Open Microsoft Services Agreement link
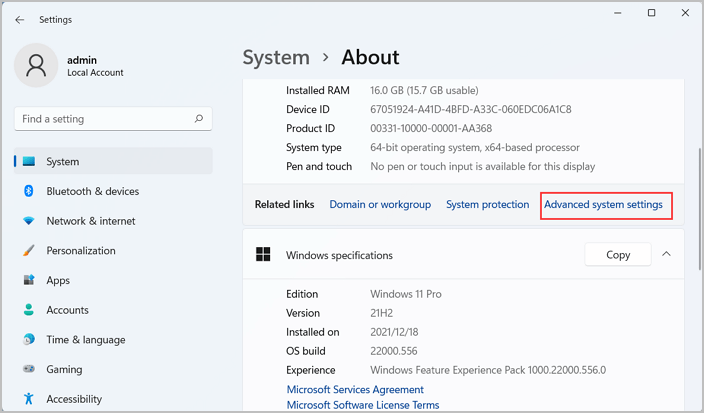 click(355, 390)
